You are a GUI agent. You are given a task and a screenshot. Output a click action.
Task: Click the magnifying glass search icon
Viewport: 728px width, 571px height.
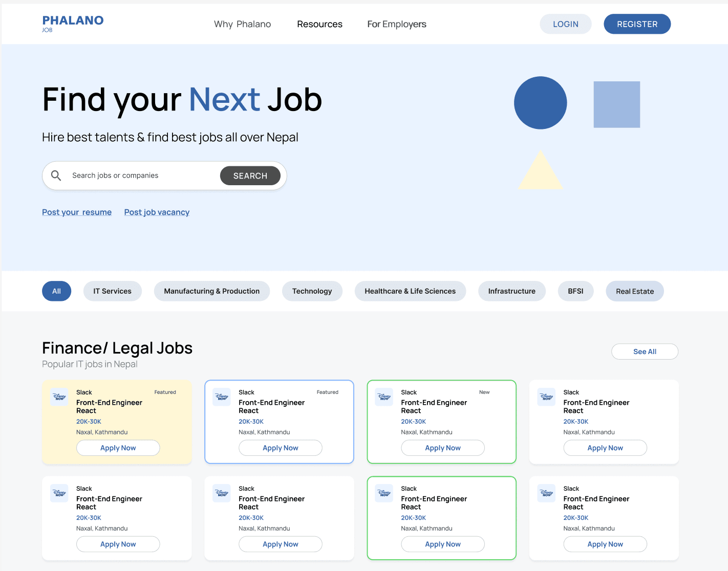(x=56, y=175)
